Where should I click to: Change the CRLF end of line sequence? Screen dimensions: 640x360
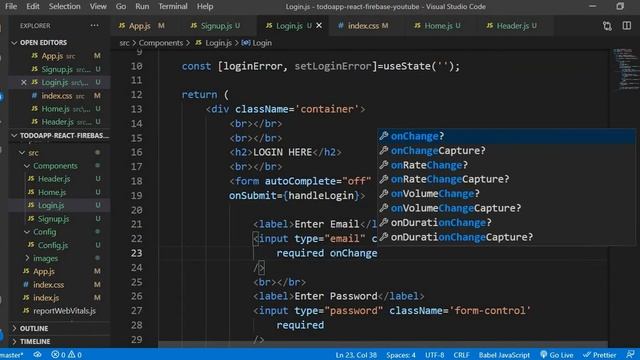click(x=462, y=355)
